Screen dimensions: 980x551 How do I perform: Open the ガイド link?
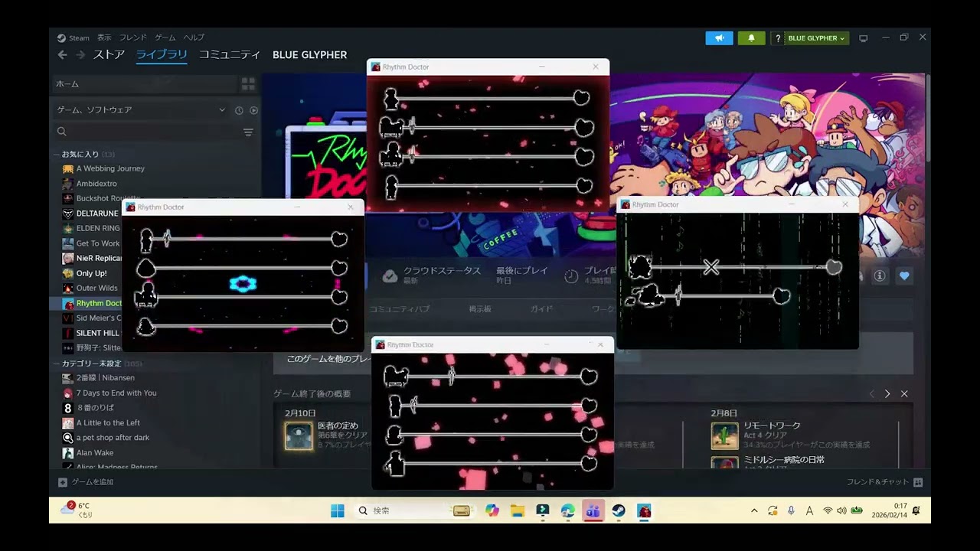click(541, 309)
